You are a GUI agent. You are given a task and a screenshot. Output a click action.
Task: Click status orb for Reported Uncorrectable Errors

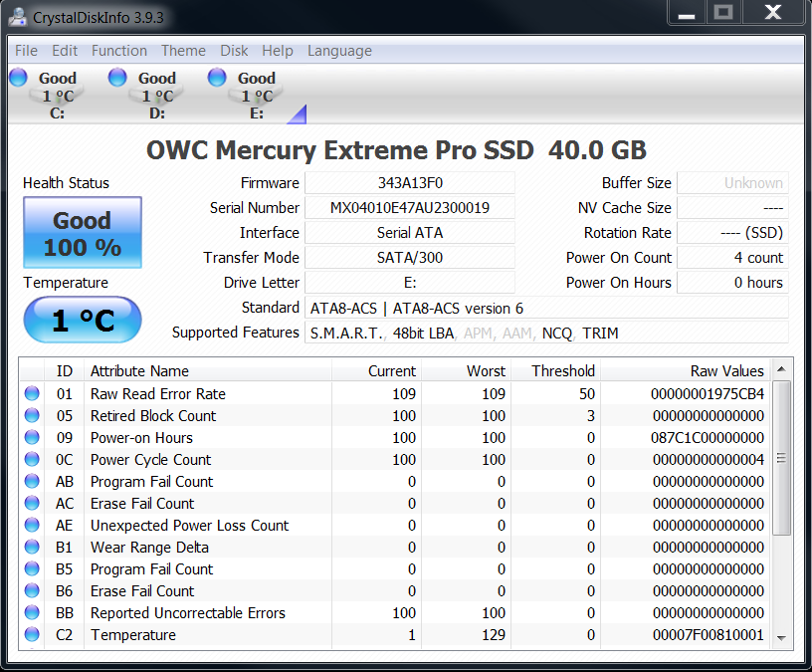coord(32,613)
